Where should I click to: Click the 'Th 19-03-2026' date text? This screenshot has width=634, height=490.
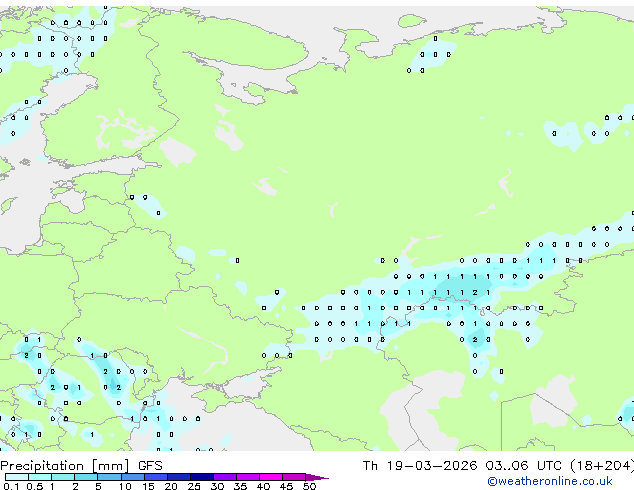click(x=420, y=466)
